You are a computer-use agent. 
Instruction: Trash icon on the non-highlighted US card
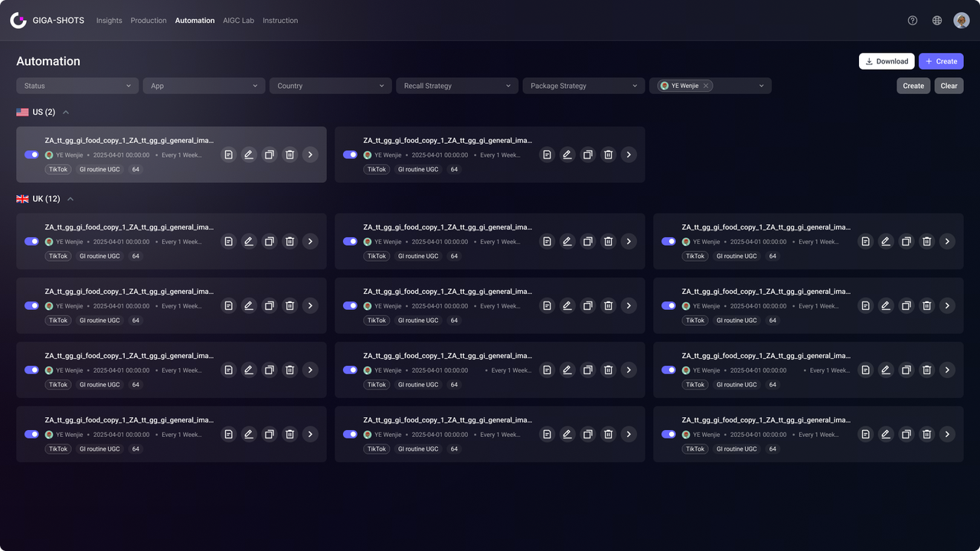pyautogui.click(x=609, y=155)
